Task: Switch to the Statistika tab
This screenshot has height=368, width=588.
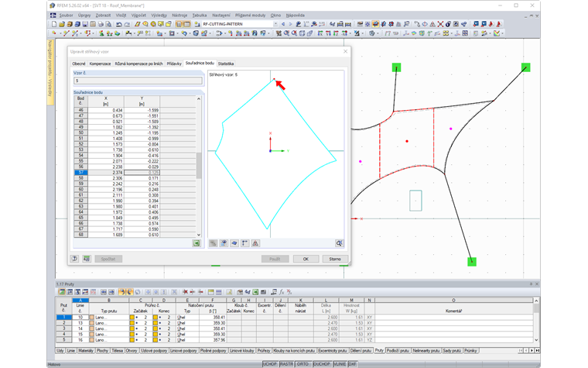Action: click(226, 64)
